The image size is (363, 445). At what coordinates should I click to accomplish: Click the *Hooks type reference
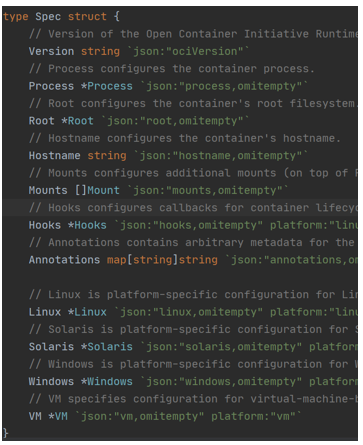click(87, 225)
